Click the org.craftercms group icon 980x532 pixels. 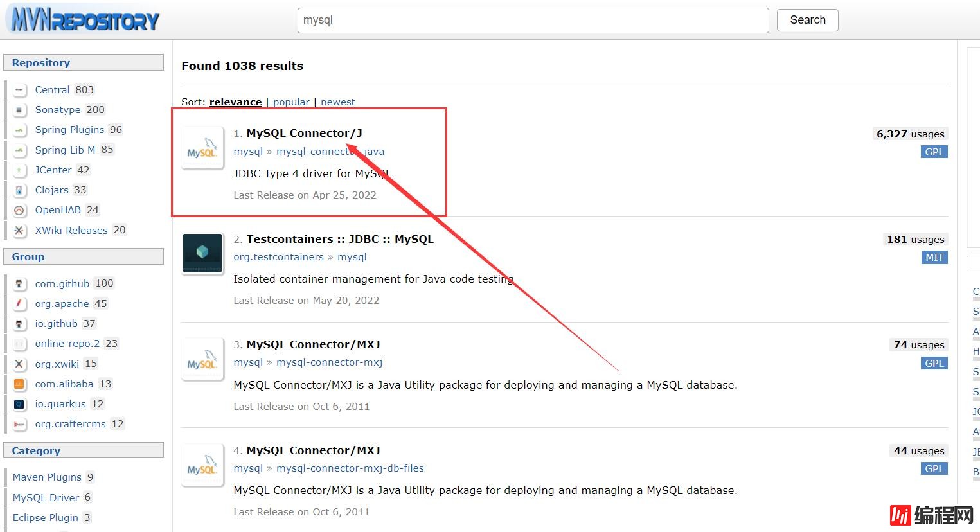[x=19, y=424]
